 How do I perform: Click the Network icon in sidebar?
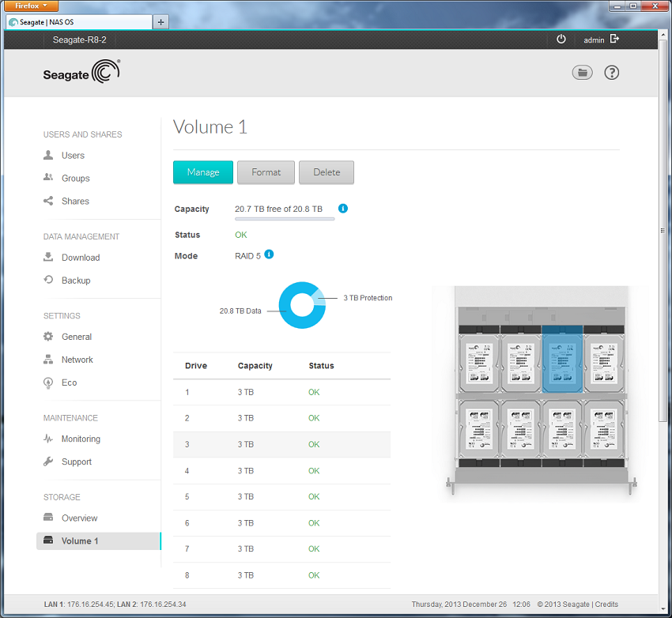pyautogui.click(x=48, y=360)
